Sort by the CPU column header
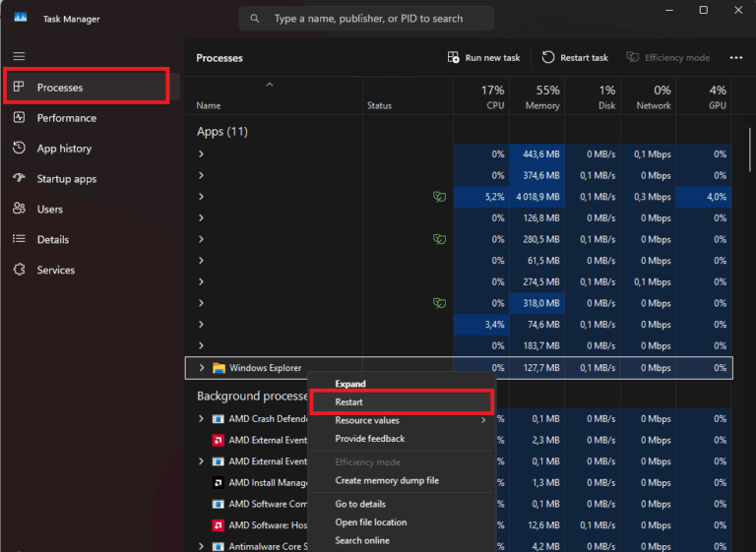Image resolution: width=756 pixels, height=552 pixels. click(481, 96)
